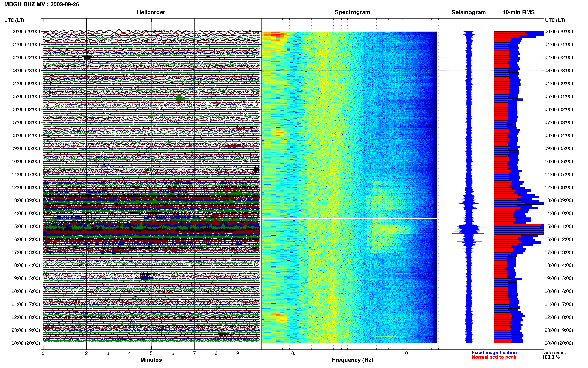Click the white data-gap line in spectrogram
Image resolution: width=588 pixels, height=368 pixels.
pyautogui.click(x=349, y=218)
